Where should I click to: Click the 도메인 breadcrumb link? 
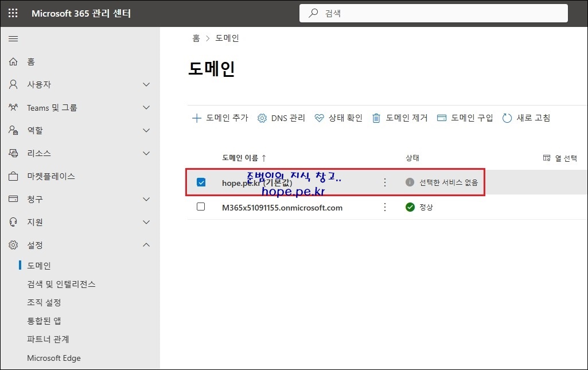227,38
